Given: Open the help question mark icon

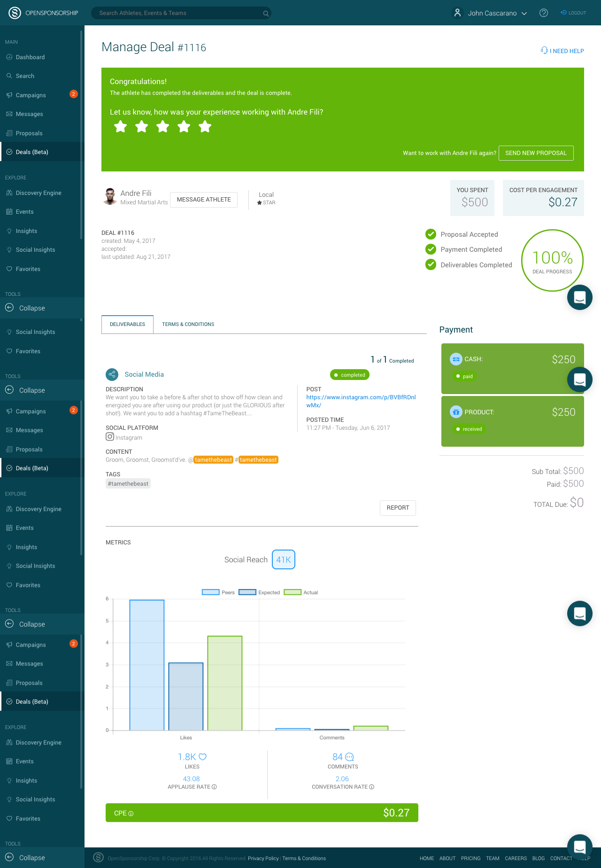Looking at the screenshot, I should pyautogui.click(x=544, y=13).
